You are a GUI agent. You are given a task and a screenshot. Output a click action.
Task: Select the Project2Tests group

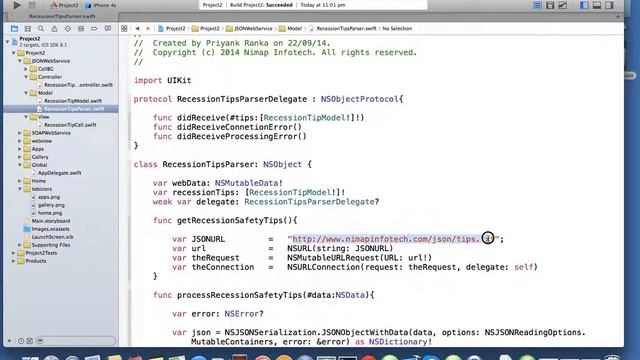coord(41,253)
